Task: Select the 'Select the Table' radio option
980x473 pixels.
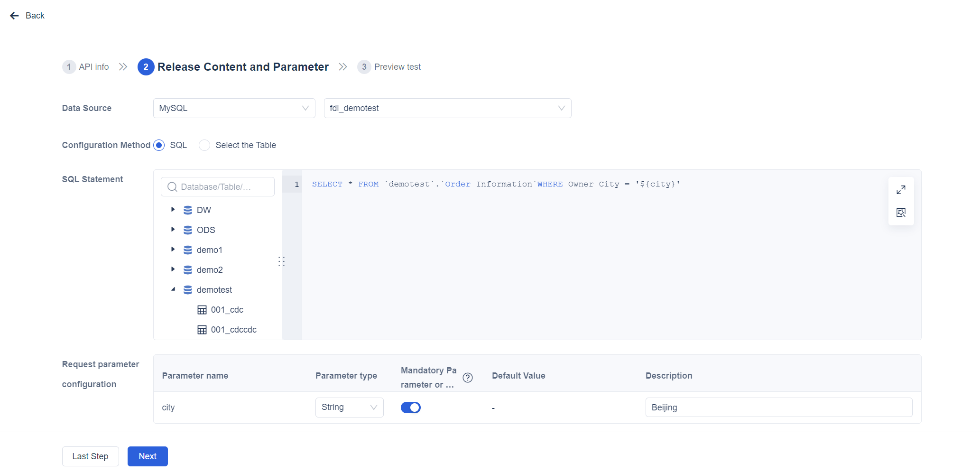Action: coord(204,145)
